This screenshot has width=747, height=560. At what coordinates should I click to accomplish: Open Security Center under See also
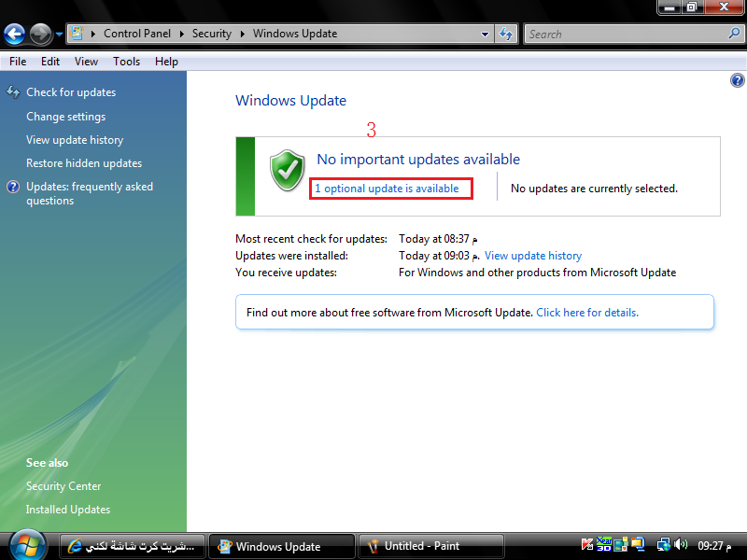(63, 486)
